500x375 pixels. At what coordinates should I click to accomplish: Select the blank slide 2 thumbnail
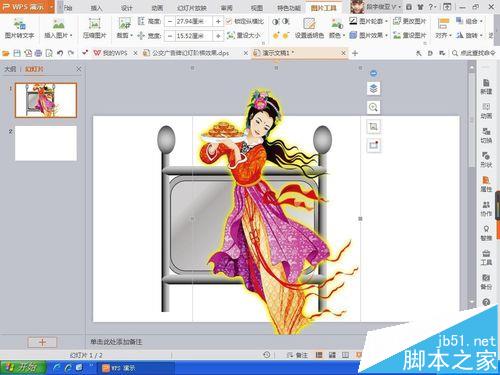tap(46, 143)
